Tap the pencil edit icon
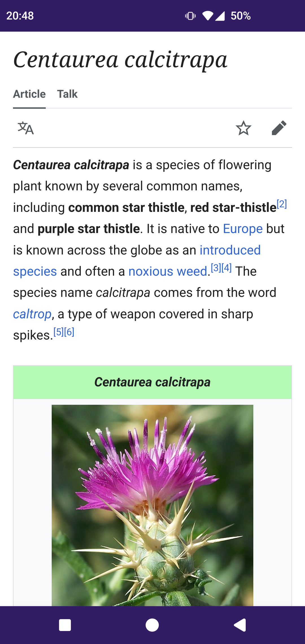 [x=279, y=128]
